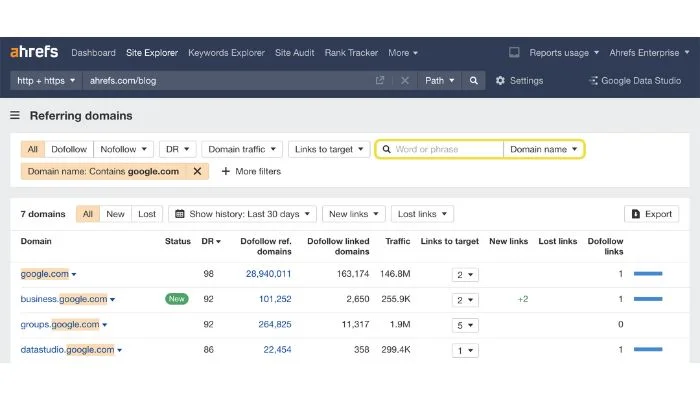Open google.com domain link
The height and width of the screenshot is (400, 700).
pos(45,274)
